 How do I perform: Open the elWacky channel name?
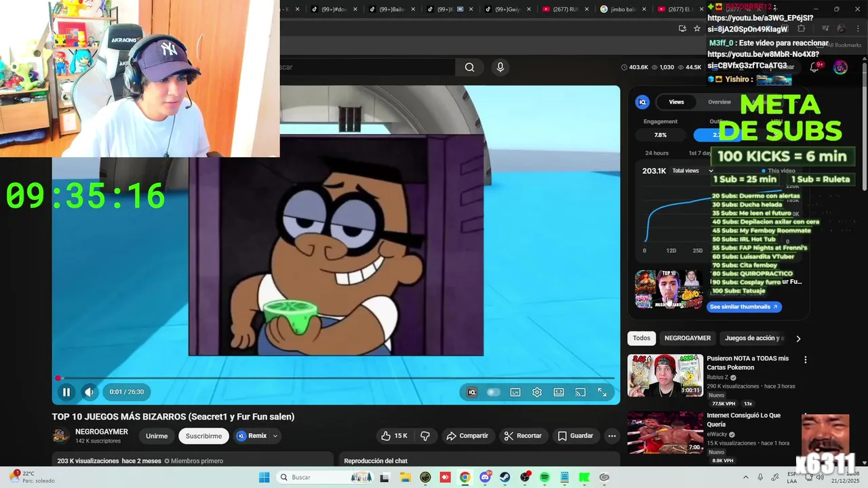click(x=717, y=434)
